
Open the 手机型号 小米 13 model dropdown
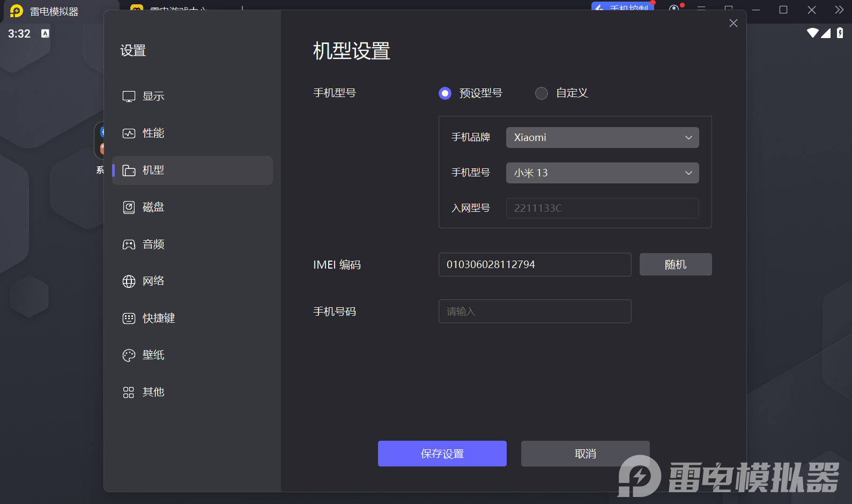602,173
